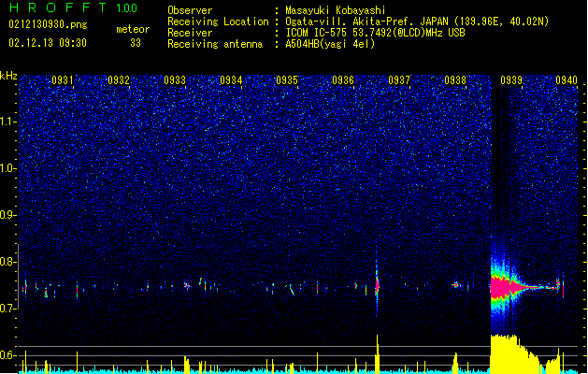Screen dimensions: 588x374
Task: Click the 0938 time marker
Action: (x=455, y=80)
